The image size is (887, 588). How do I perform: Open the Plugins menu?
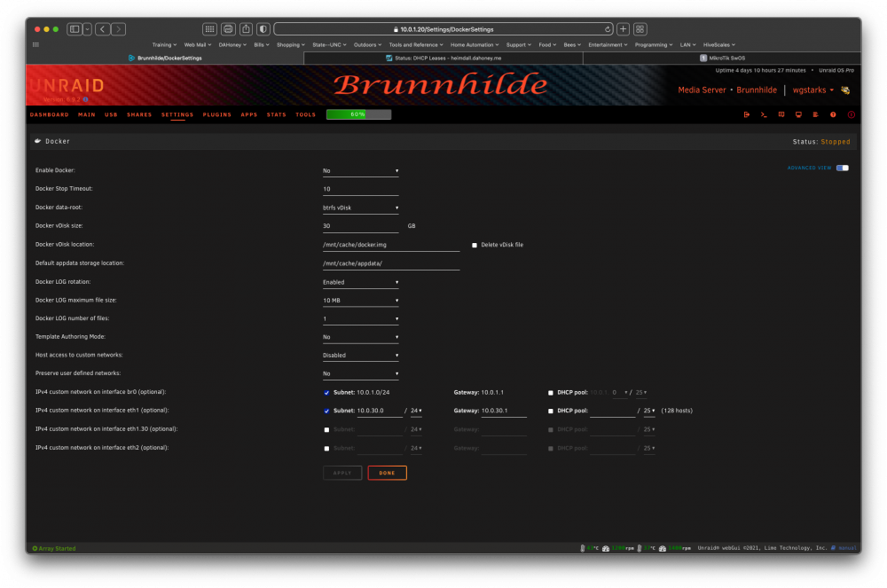pos(217,114)
